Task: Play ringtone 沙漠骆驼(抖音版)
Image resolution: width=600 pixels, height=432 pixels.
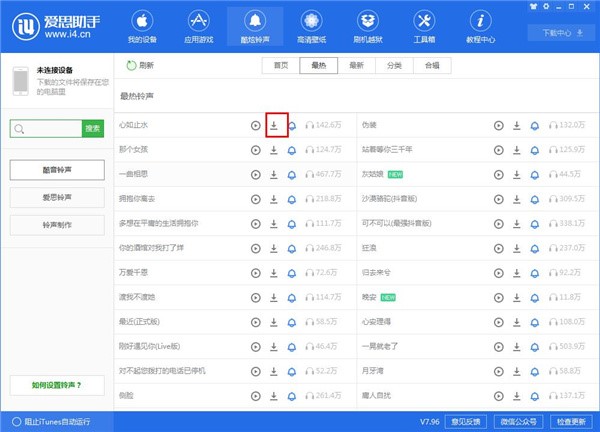Action: [499, 199]
